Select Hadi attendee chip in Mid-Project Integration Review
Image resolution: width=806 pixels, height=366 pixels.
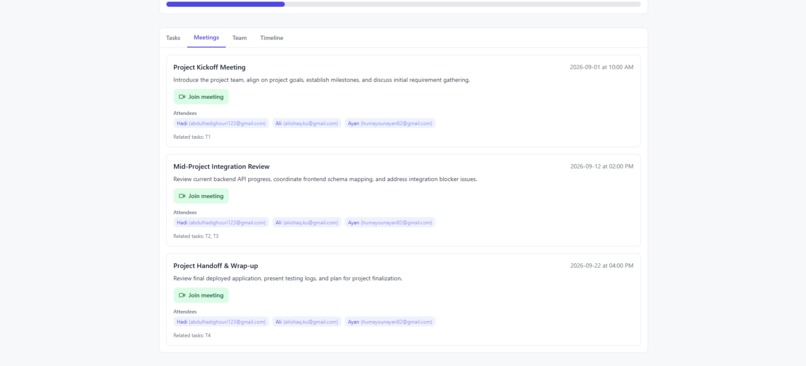point(221,223)
